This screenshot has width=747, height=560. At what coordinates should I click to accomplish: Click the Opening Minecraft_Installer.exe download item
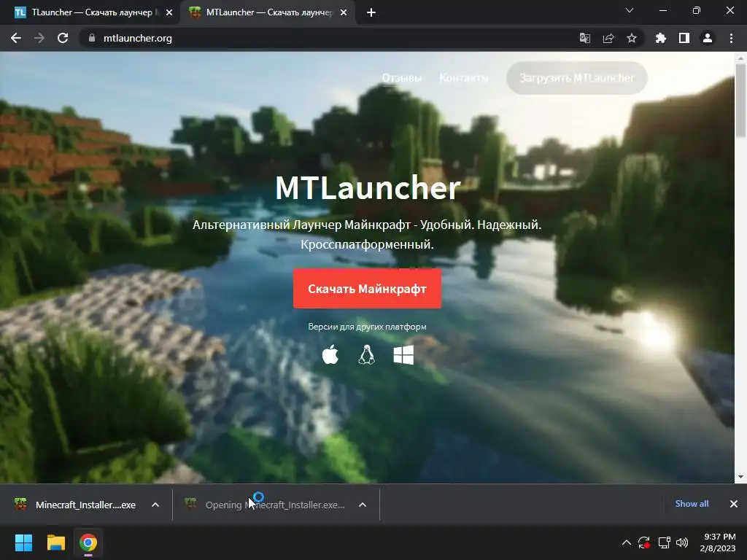coord(266,505)
